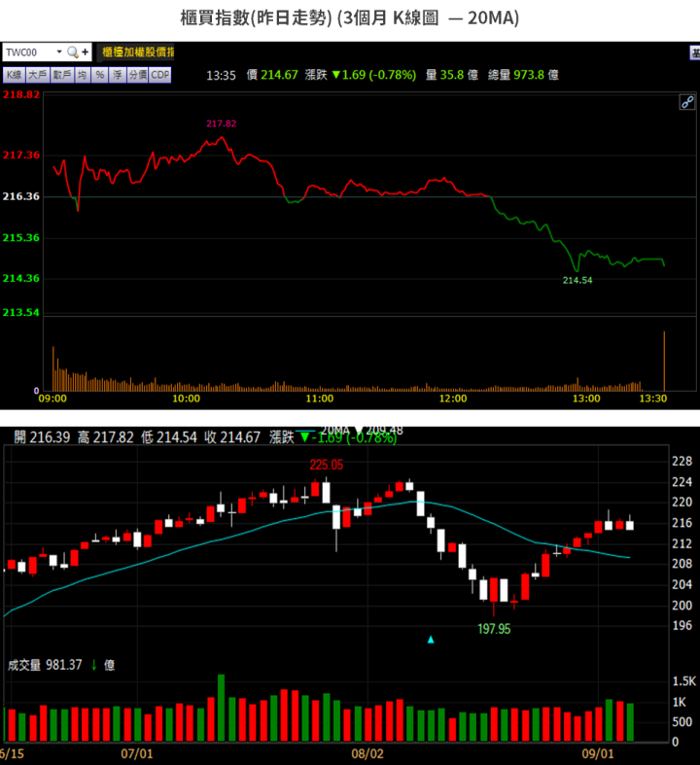Click the 13:30 time axis label
The image size is (700, 765).
pyautogui.click(x=652, y=399)
